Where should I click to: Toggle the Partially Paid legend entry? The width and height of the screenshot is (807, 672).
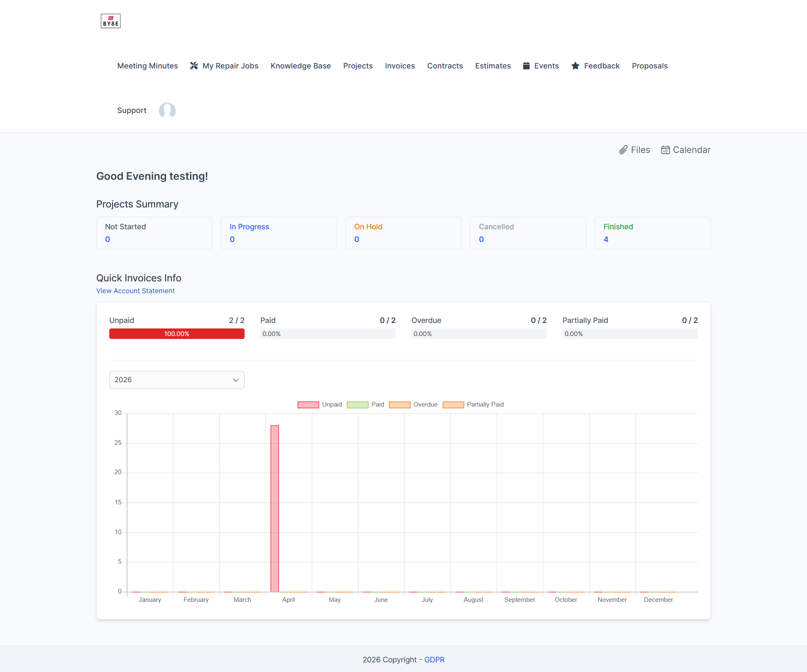(454, 404)
